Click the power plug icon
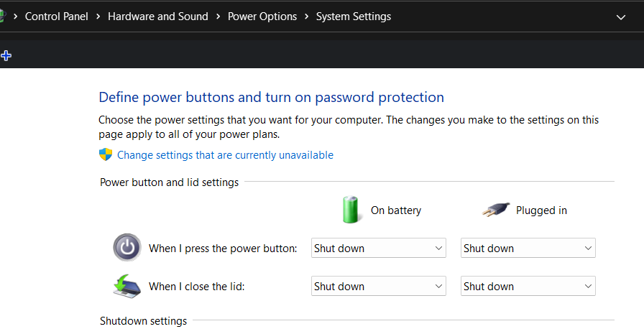This screenshot has width=644, height=334. coord(496,210)
